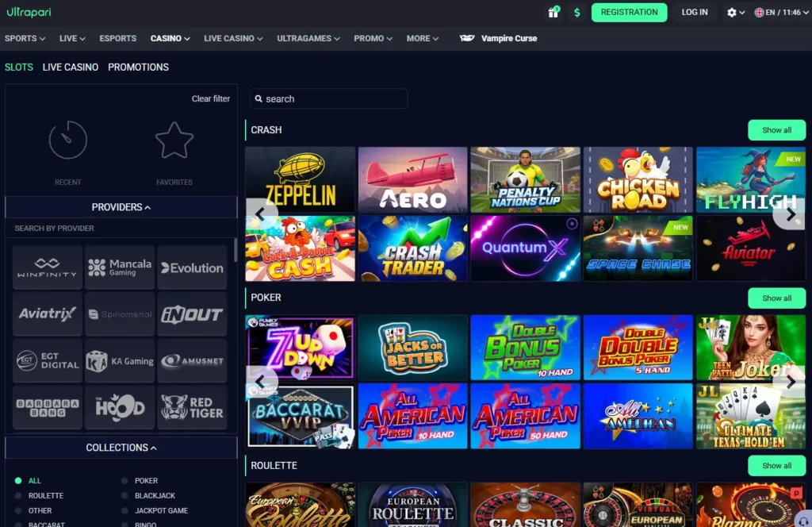Open the Chicken Road game thumbnail

pyautogui.click(x=638, y=180)
